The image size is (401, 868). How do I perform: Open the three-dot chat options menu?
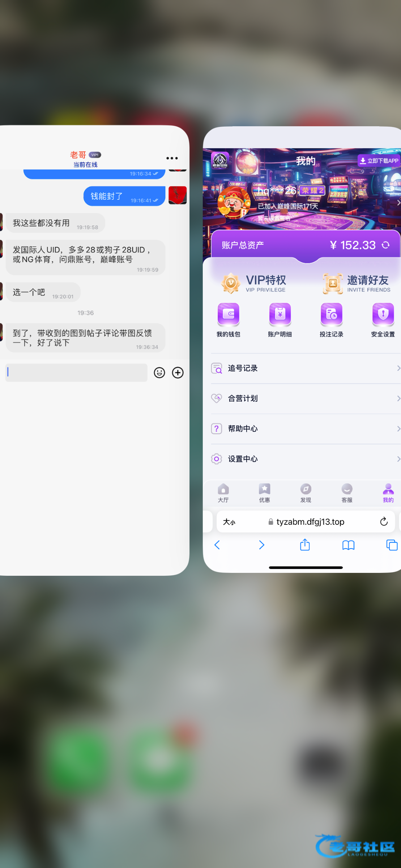[x=172, y=158]
